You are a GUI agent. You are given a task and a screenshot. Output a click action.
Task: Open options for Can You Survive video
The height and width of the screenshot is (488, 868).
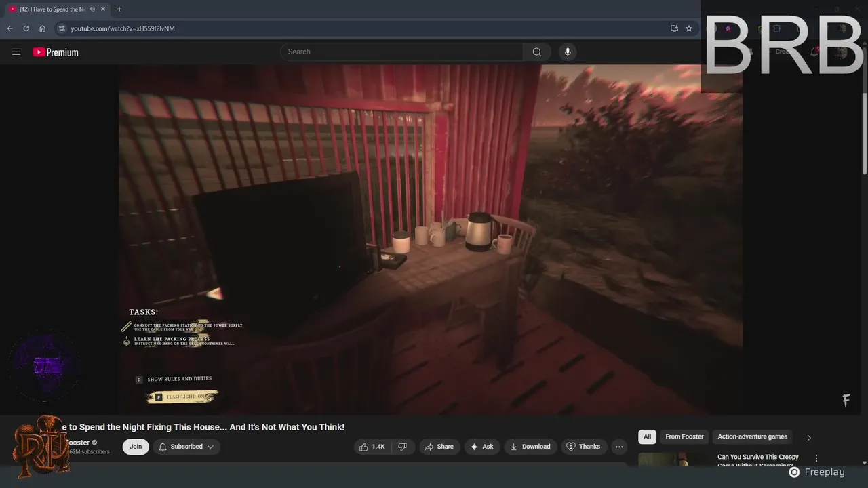816,458
